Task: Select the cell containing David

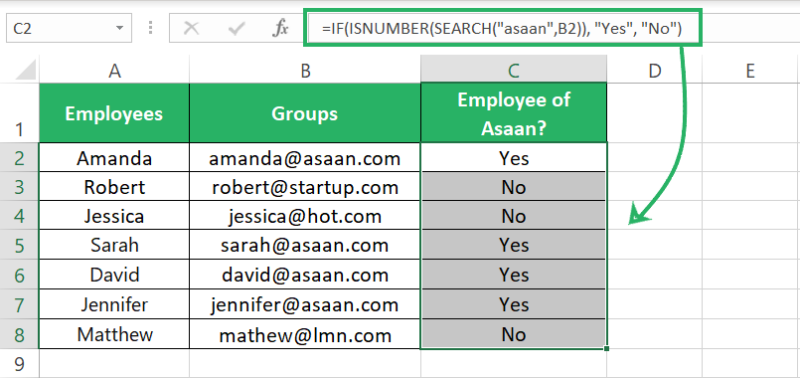Action: [114, 275]
